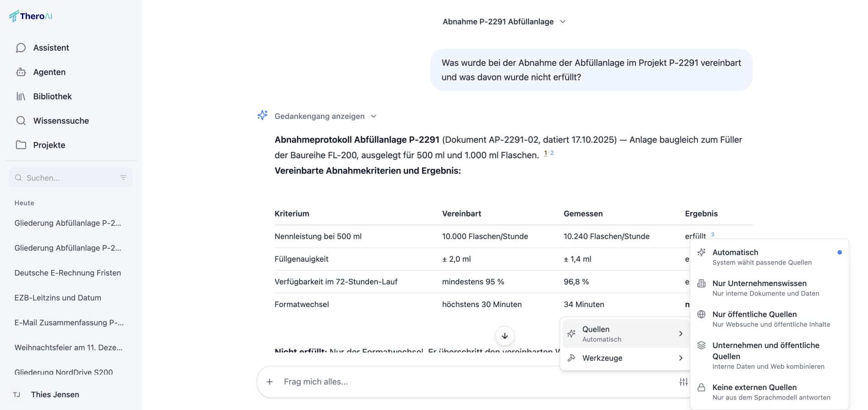Image resolution: width=868 pixels, height=410 pixels.
Task: Expand the Quellen submenu arrow
Action: tap(680, 334)
